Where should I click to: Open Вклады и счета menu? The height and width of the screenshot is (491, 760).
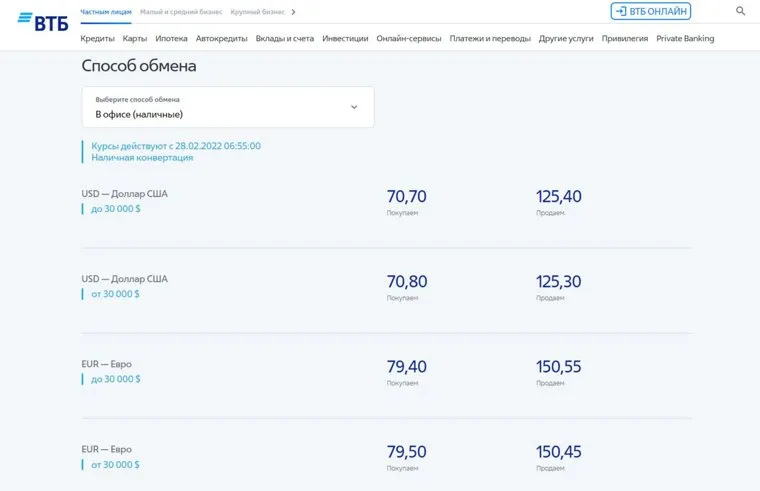tap(284, 38)
